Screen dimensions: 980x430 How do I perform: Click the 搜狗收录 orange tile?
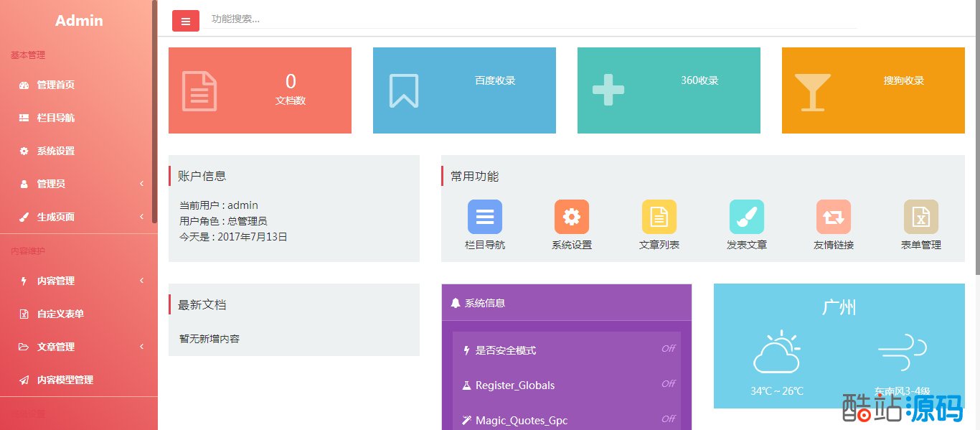pos(873,90)
